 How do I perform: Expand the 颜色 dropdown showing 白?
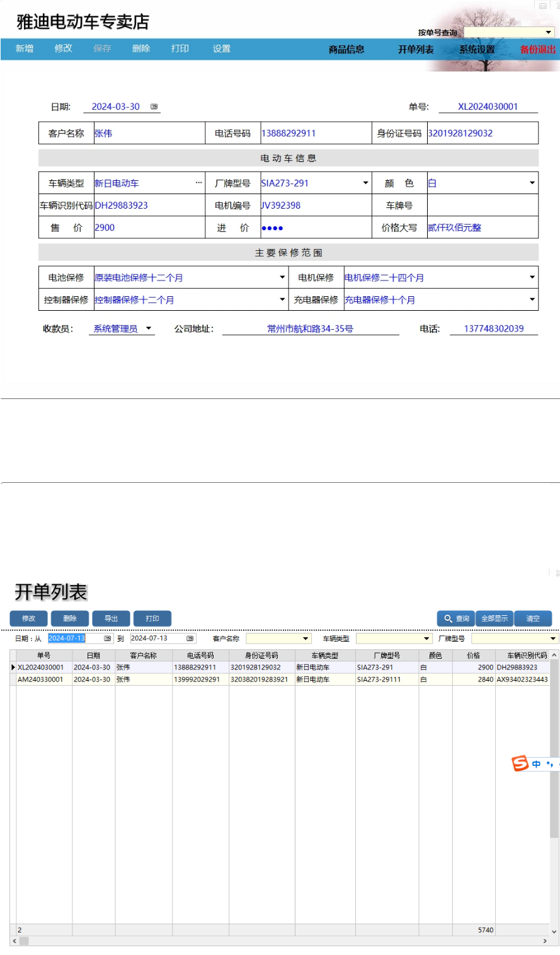tap(532, 183)
